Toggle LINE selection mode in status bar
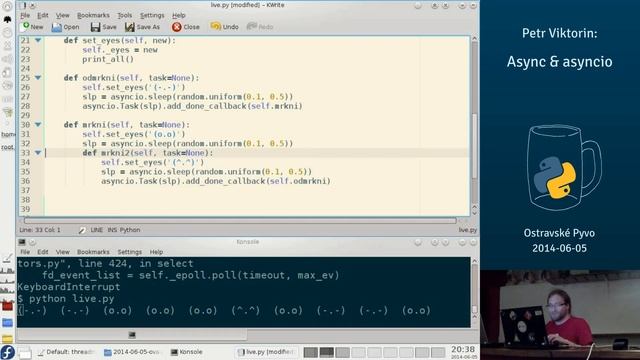The width and height of the screenshot is (640, 360). pos(96,230)
